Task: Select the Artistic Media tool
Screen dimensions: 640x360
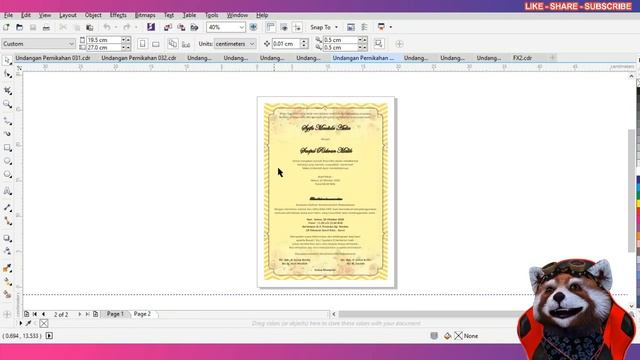Action: click(7, 134)
